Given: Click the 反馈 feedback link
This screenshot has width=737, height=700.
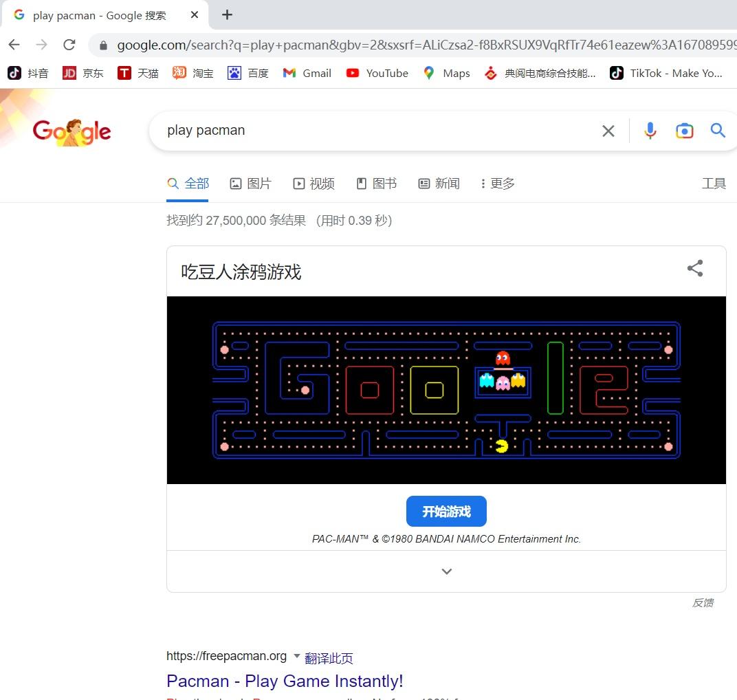Looking at the screenshot, I should 703,602.
